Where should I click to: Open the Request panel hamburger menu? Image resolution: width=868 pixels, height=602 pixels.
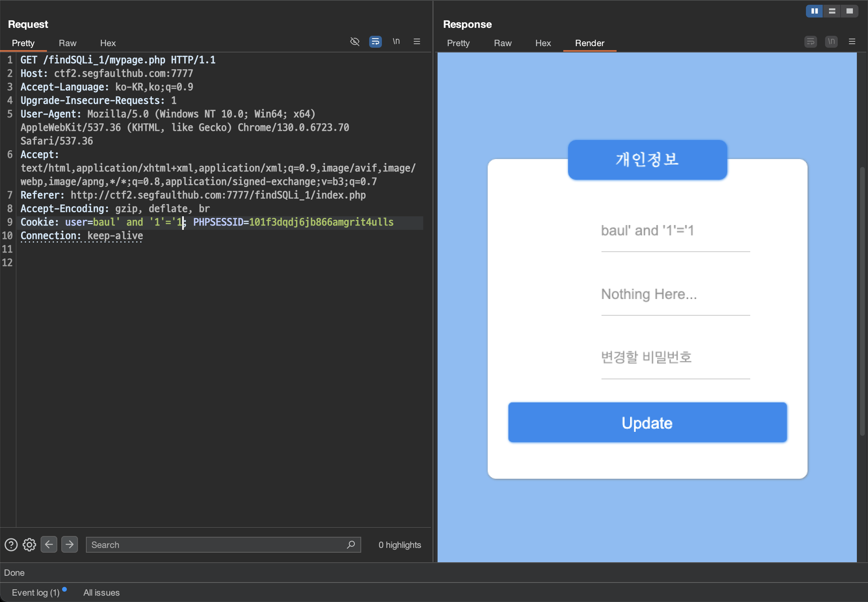pyautogui.click(x=417, y=41)
